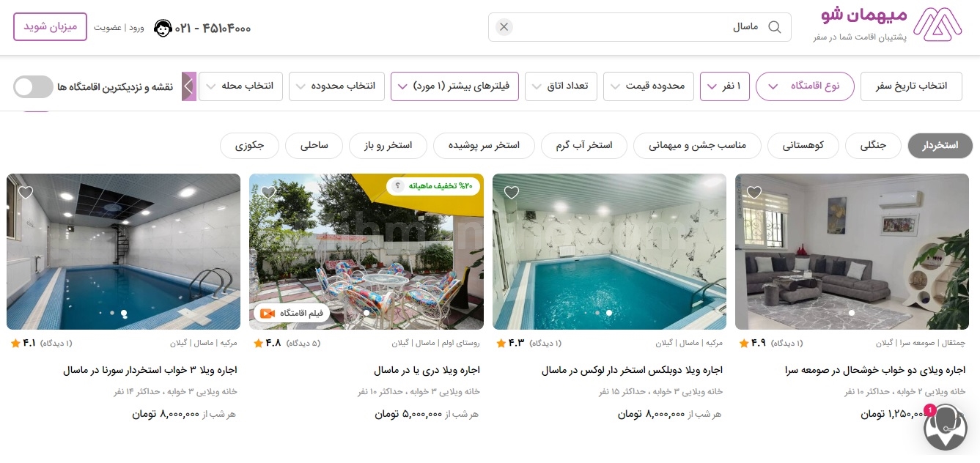This screenshot has width=980, height=463.
Task: Click the support agent phone icon
Action: tap(163, 29)
